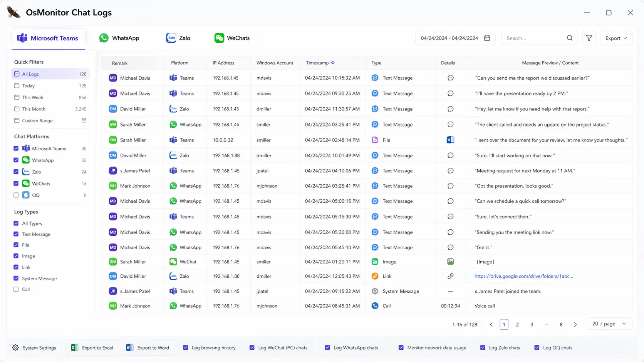This screenshot has width=644, height=362.
Task: Click Timestamp column sort icon
Action: (x=333, y=63)
